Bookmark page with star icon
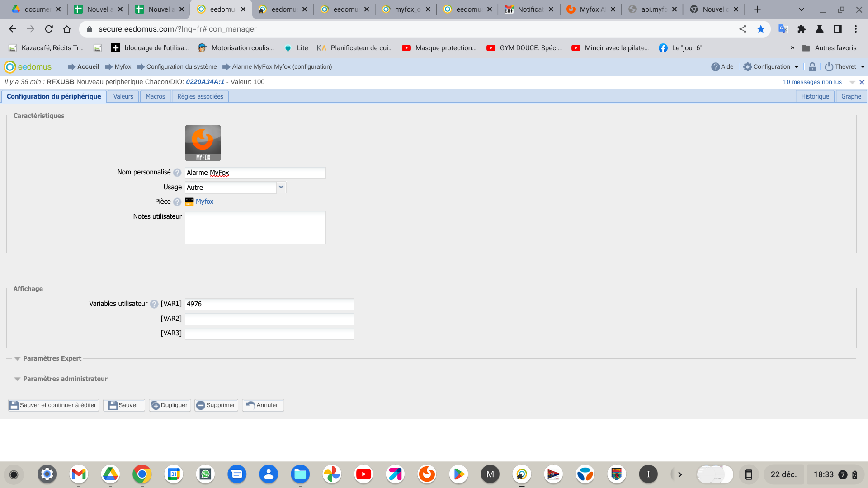 pos(761,29)
